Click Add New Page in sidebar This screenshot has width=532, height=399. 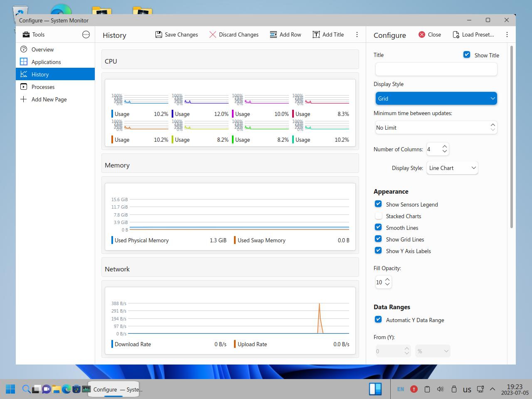(49, 99)
